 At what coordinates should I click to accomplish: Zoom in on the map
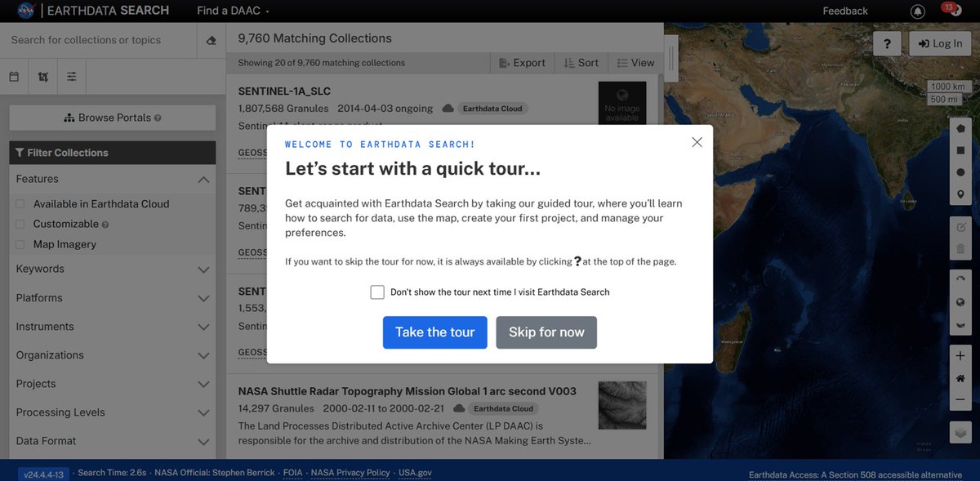960,355
